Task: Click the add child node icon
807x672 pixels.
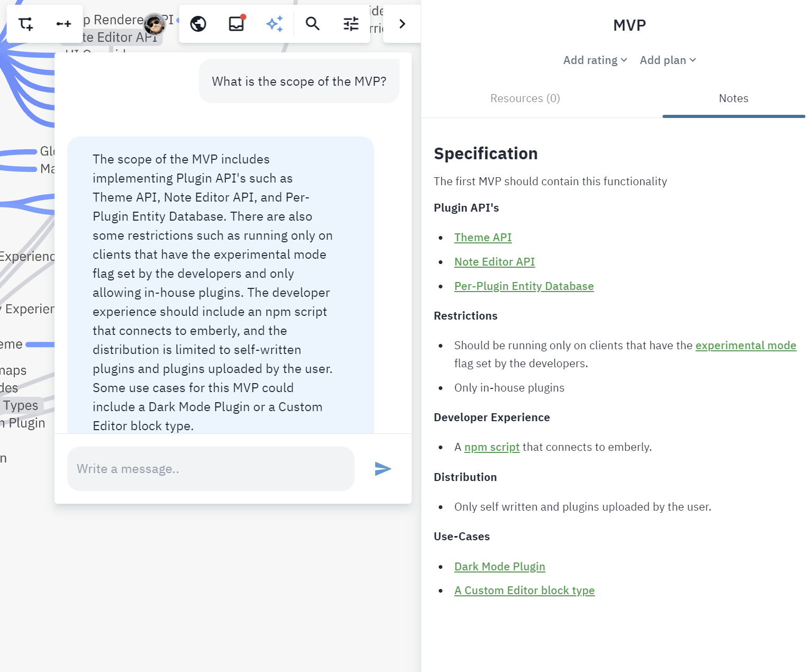Action: (x=25, y=24)
